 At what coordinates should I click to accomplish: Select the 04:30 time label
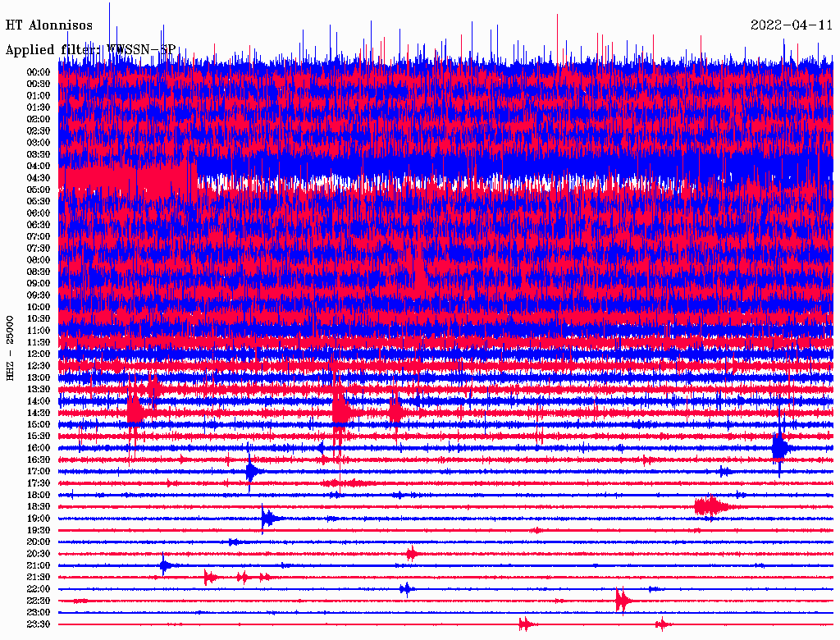(x=39, y=178)
